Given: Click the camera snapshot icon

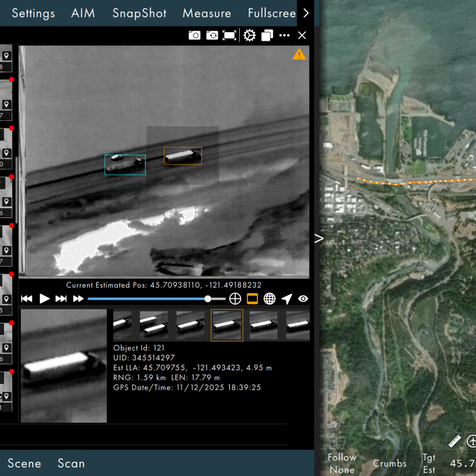Looking at the screenshot, I should click(194, 35).
